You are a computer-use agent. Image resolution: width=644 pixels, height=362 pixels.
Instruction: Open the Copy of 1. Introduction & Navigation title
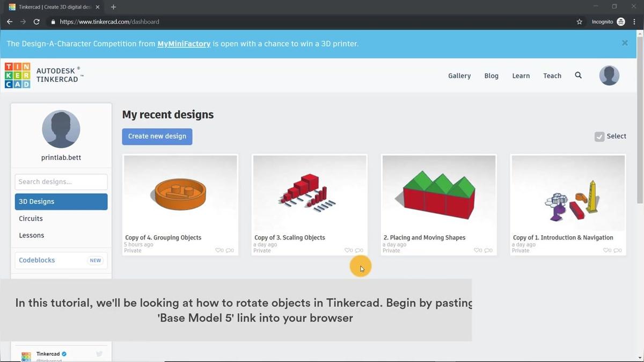tap(563, 237)
